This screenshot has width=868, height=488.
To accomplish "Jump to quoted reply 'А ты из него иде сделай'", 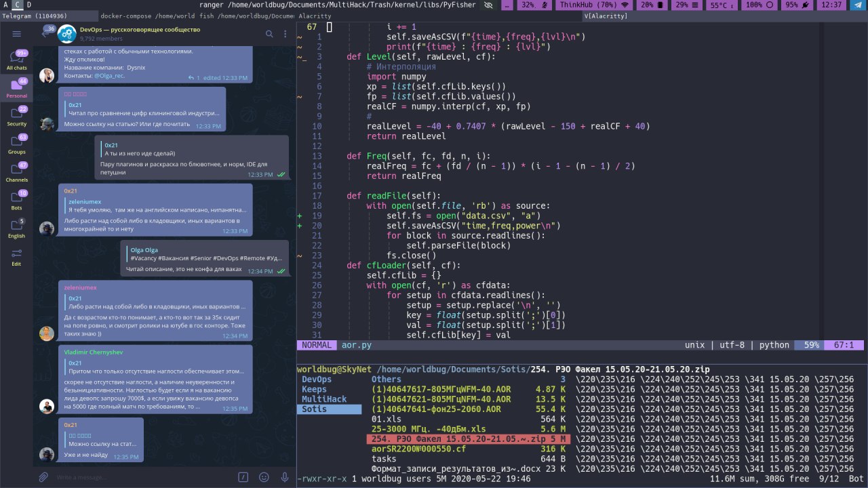I will pyautogui.click(x=192, y=150).
